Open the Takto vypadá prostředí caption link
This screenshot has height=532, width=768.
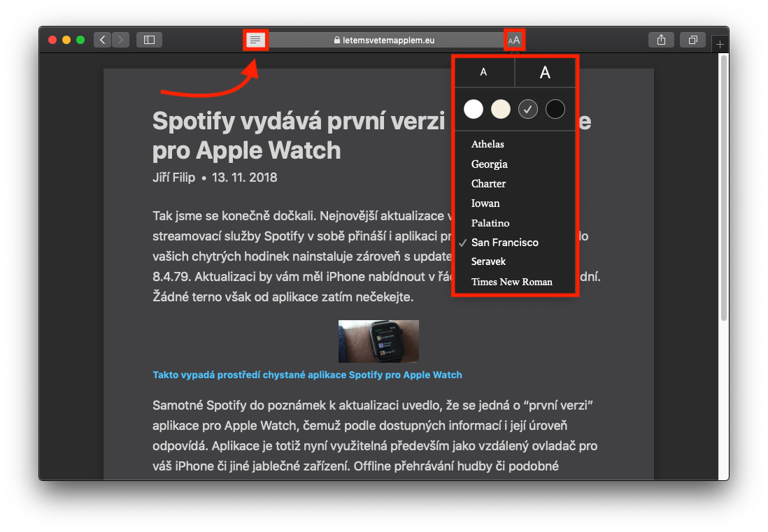pos(307,375)
